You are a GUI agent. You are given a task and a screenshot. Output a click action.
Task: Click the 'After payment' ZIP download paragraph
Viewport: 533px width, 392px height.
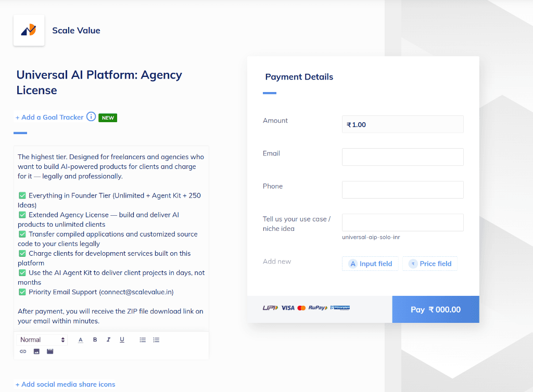coord(110,316)
